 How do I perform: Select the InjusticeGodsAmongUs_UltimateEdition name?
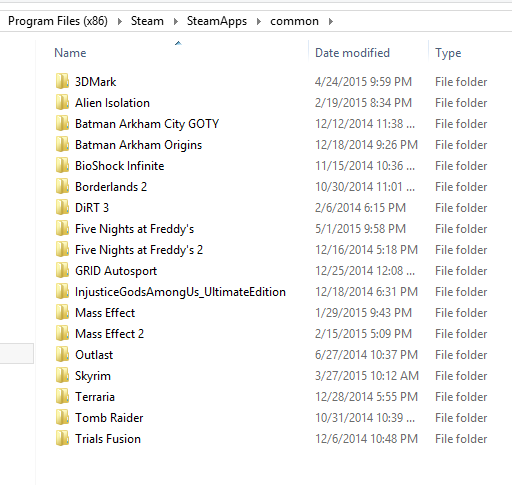[x=180, y=292]
